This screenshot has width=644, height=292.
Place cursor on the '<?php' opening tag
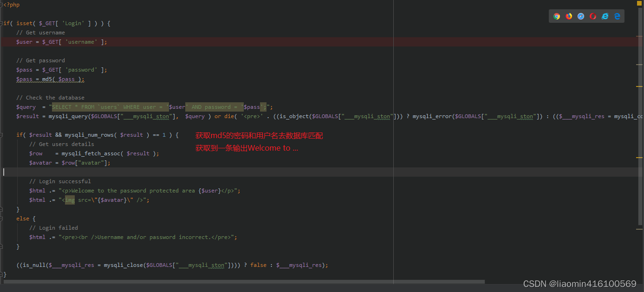pos(12,5)
